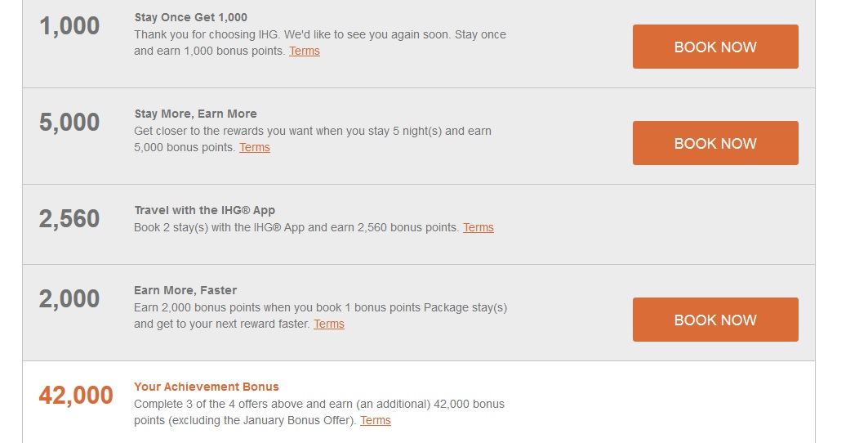Click the 1,000 points number

click(69, 26)
